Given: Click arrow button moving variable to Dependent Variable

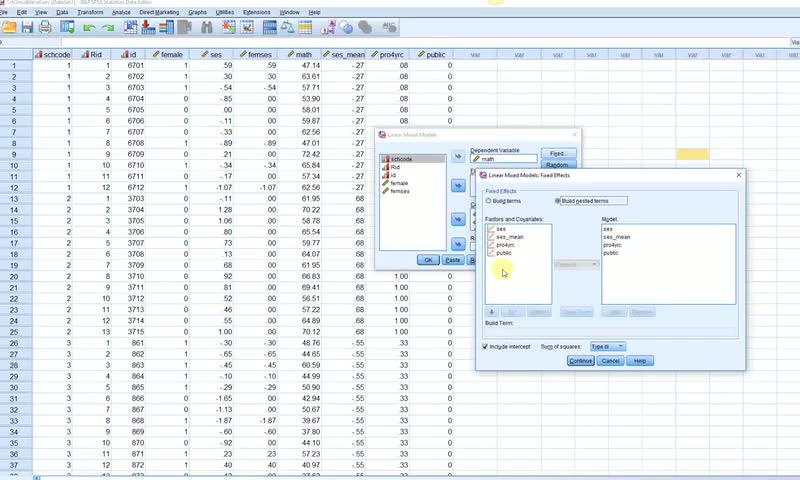Looking at the screenshot, I should 458,156.
